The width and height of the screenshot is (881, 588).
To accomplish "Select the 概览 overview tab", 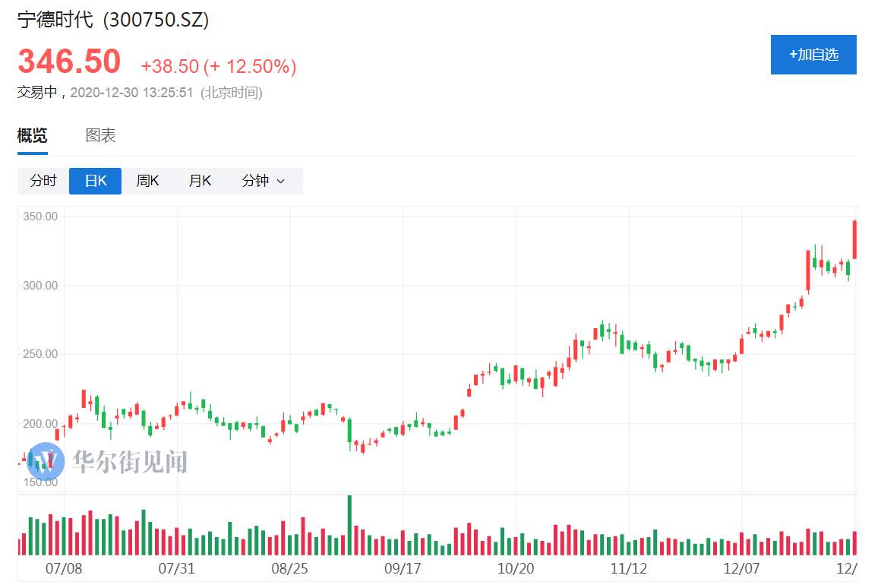I will point(32,135).
